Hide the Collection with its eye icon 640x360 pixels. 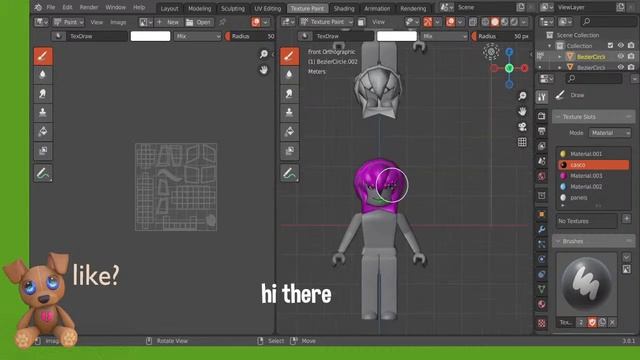click(621, 45)
